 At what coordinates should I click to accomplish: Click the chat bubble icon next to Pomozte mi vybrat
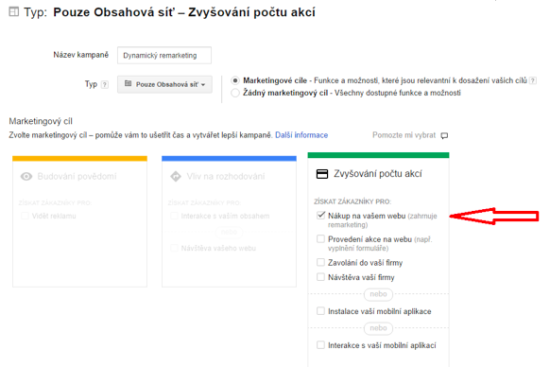click(444, 135)
